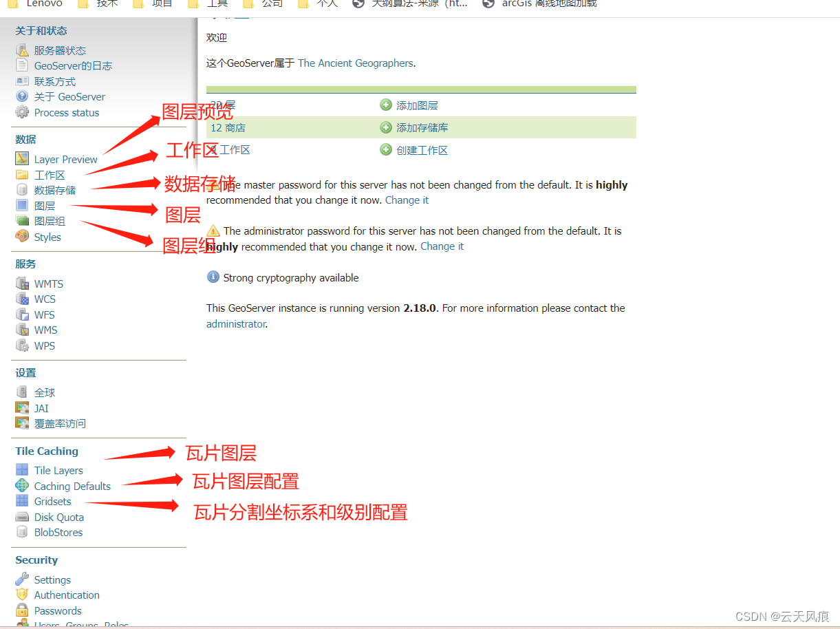
Task: Open GeoServer的日志 logs link
Action: point(73,66)
